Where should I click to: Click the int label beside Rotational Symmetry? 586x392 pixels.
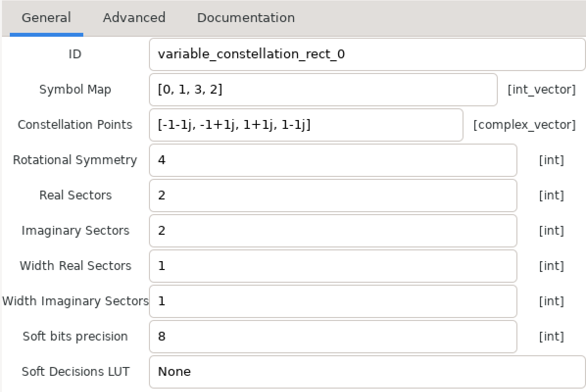coord(551,160)
